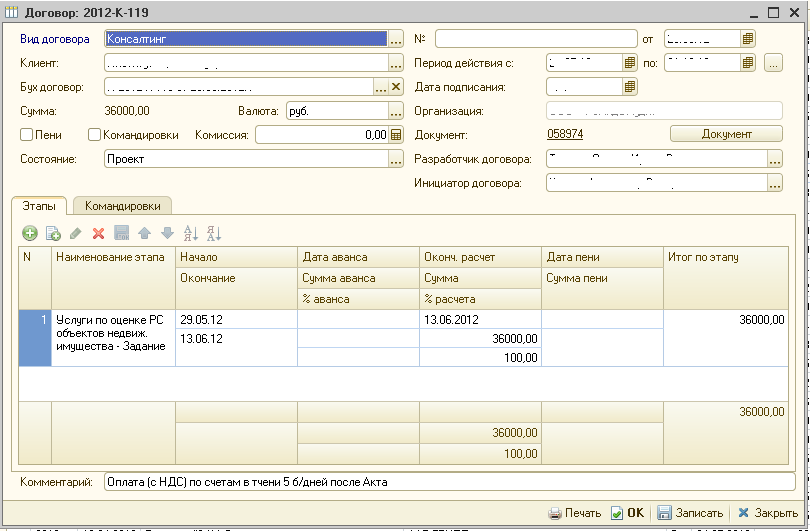Click 'Дата аванса' column header

[359, 257]
